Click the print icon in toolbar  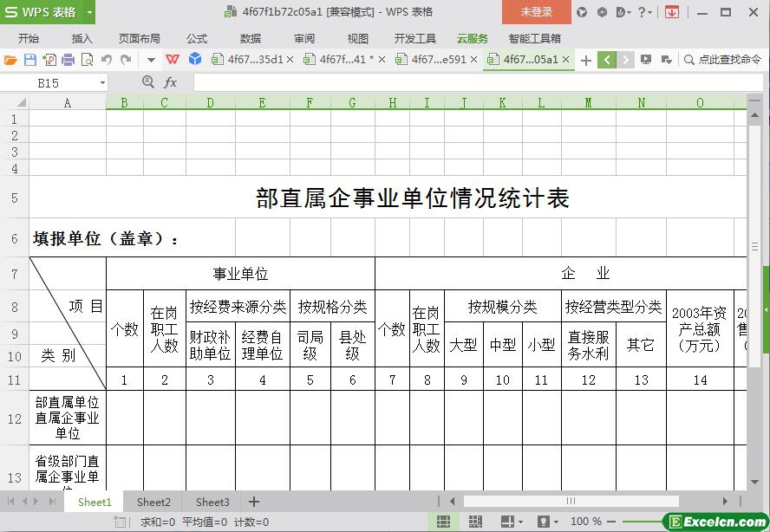click(68, 60)
